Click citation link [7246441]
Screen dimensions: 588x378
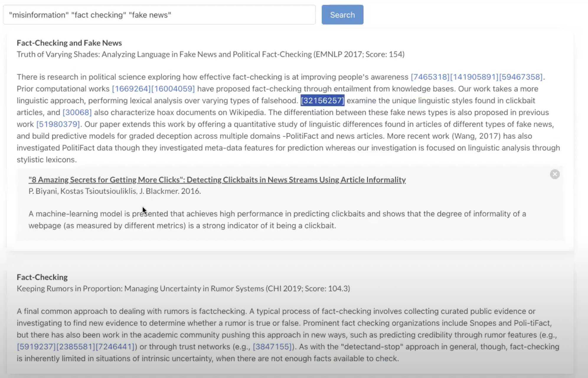[x=115, y=346]
